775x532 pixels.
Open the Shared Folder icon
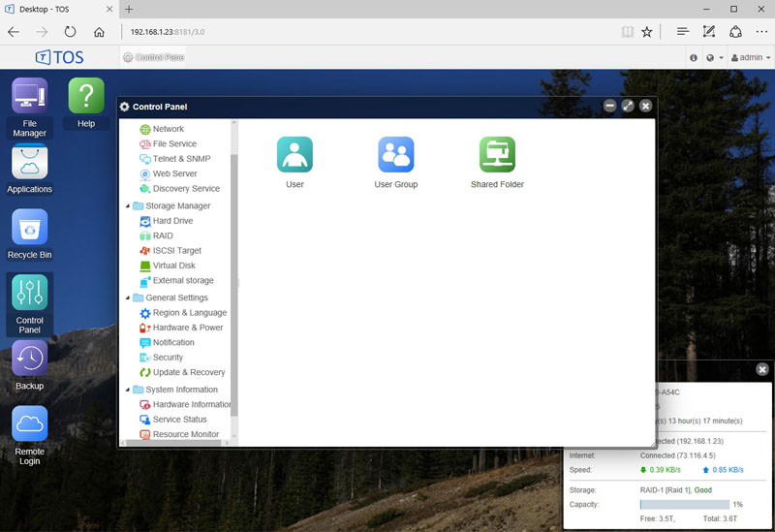click(497, 155)
